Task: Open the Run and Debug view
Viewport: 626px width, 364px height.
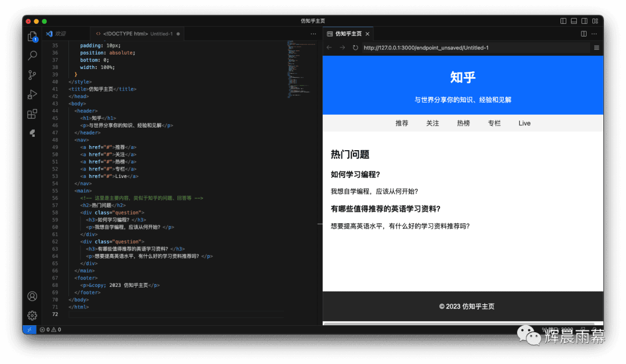Action: 32,94
